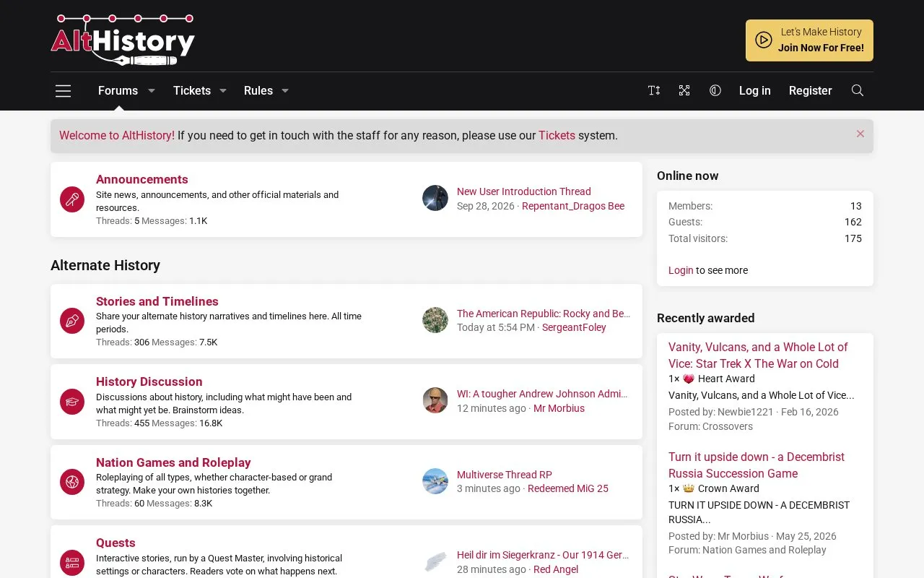Click the History Discussion graduation cap icon
This screenshot has width=924, height=578.
pyautogui.click(x=72, y=402)
